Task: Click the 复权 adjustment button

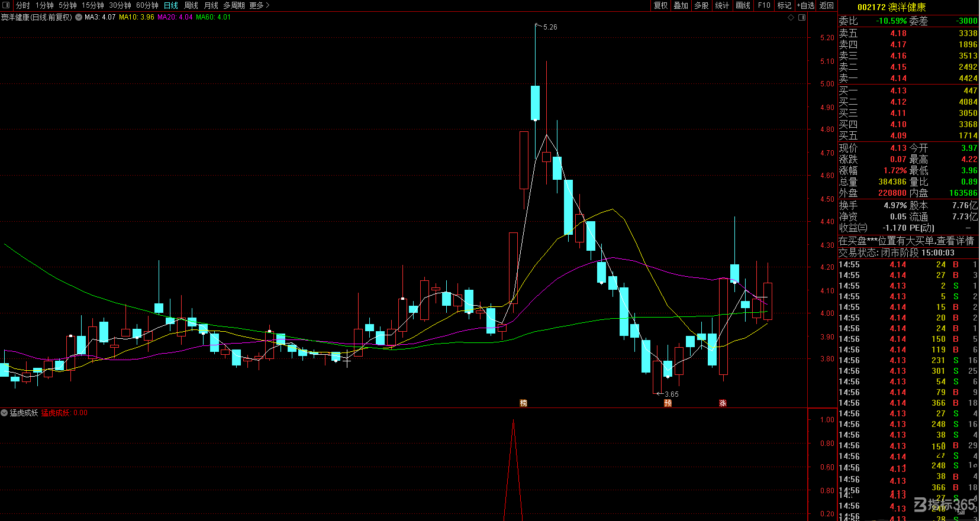Action: click(661, 5)
